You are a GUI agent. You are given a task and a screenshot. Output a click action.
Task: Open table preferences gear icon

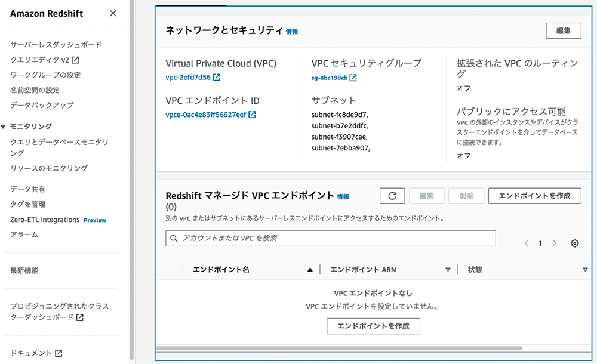574,243
